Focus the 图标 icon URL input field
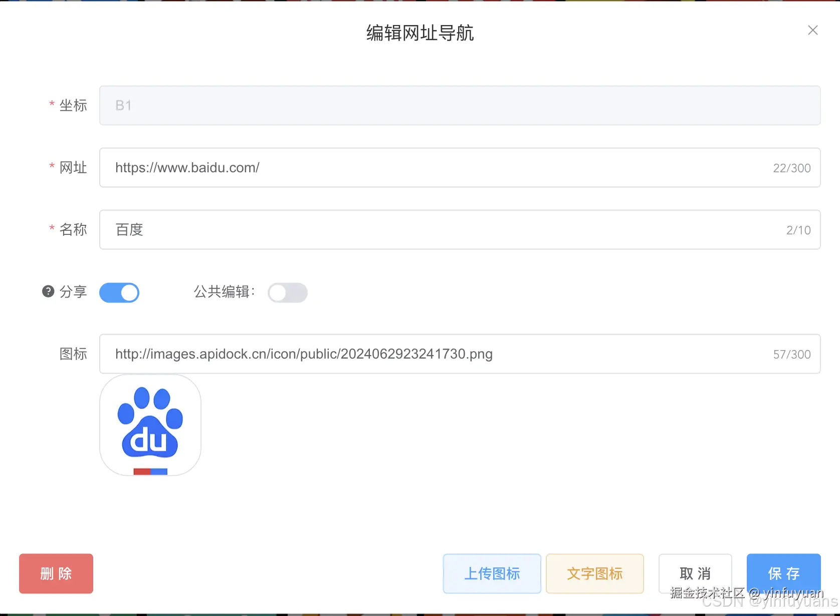This screenshot has height=616, width=840. tap(351, 354)
